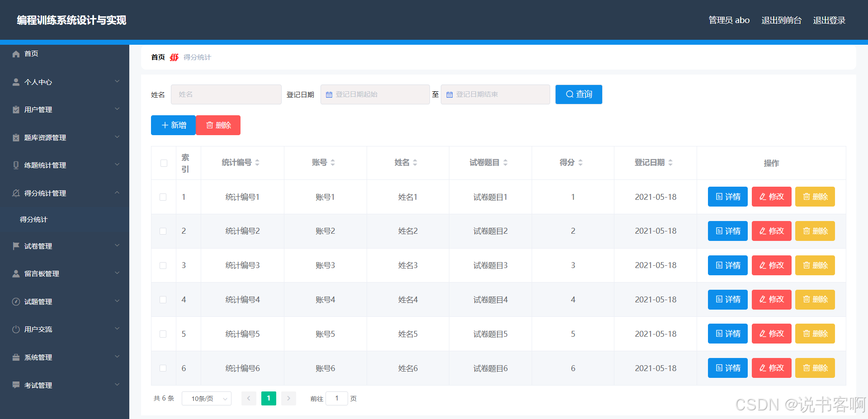The height and width of the screenshot is (419, 868).
Task: Click the home icon beside 首页 in sidebar
Action: (16, 54)
